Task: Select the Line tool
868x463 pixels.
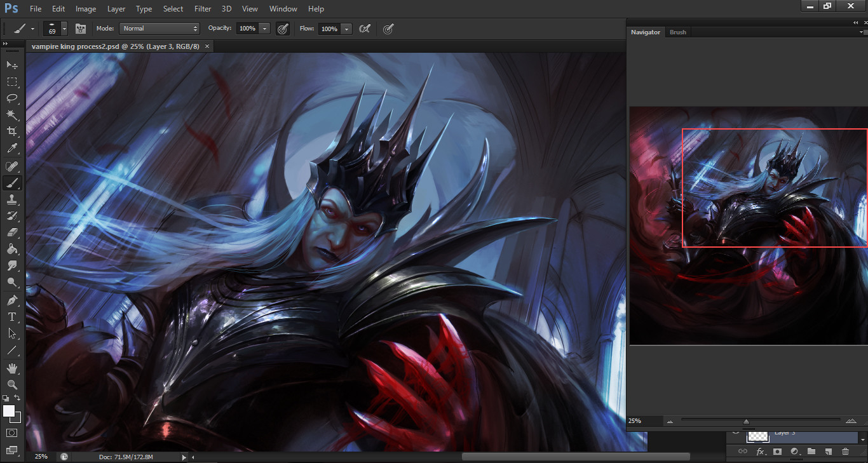Action: click(x=12, y=349)
